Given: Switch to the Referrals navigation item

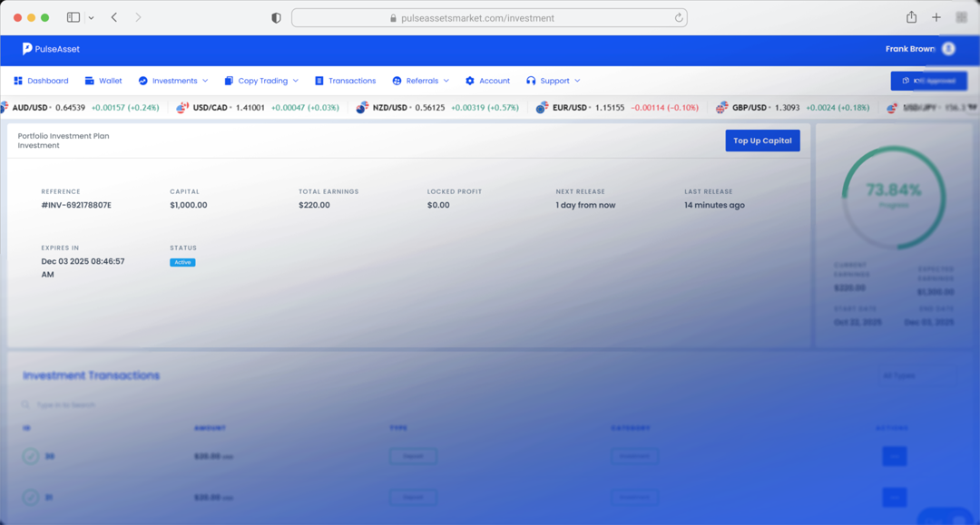Looking at the screenshot, I should tap(420, 81).
